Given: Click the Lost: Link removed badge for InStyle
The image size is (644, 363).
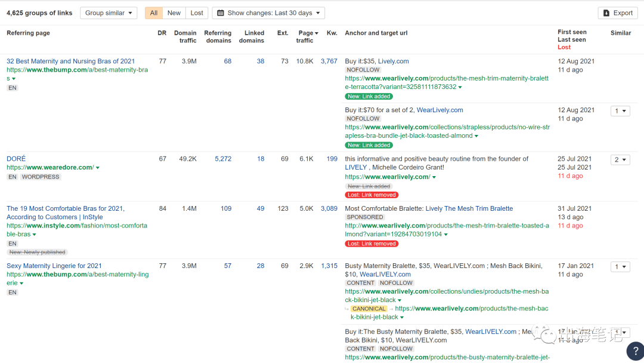Looking at the screenshot, I should coord(371,244).
